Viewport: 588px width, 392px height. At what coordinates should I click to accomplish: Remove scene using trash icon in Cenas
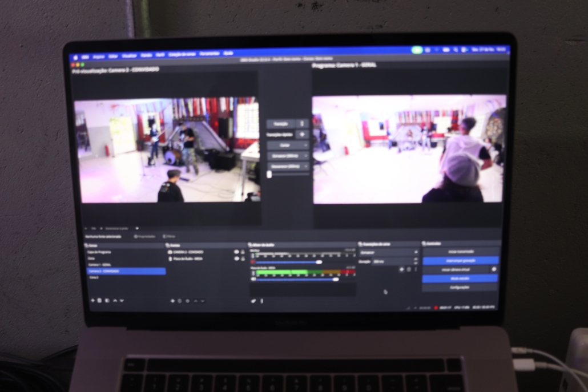coord(99,300)
